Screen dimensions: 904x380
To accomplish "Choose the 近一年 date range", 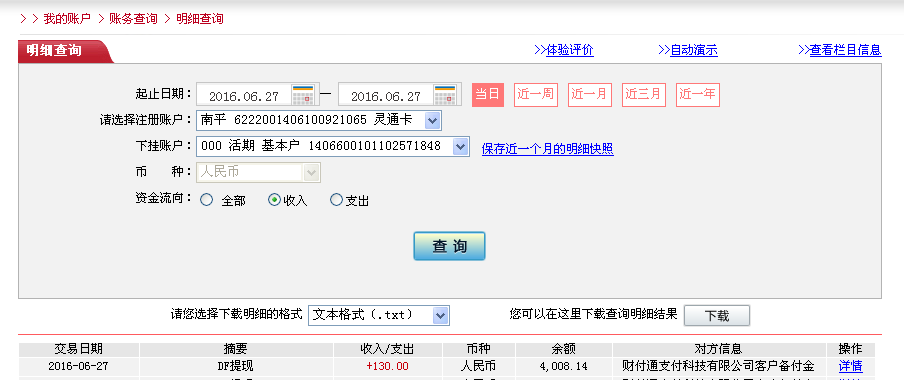I will 698,95.
